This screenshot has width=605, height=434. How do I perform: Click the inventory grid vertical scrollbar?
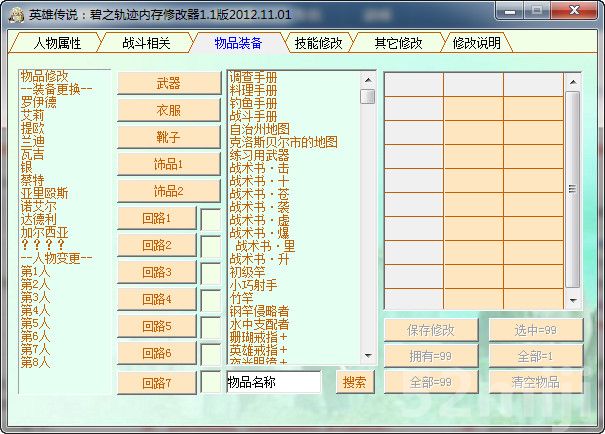pyautogui.click(x=573, y=188)
